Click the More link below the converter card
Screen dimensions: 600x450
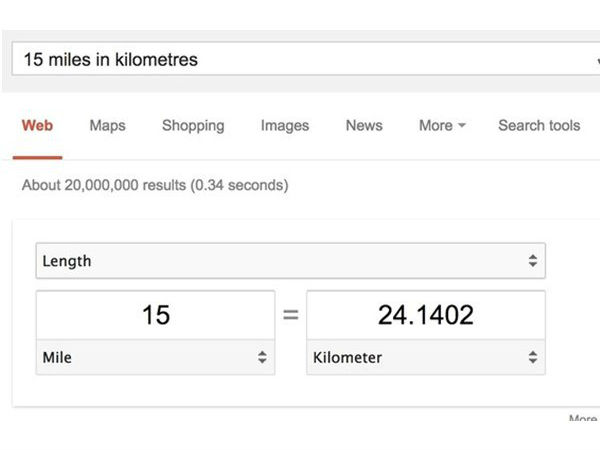pos(582,420)
